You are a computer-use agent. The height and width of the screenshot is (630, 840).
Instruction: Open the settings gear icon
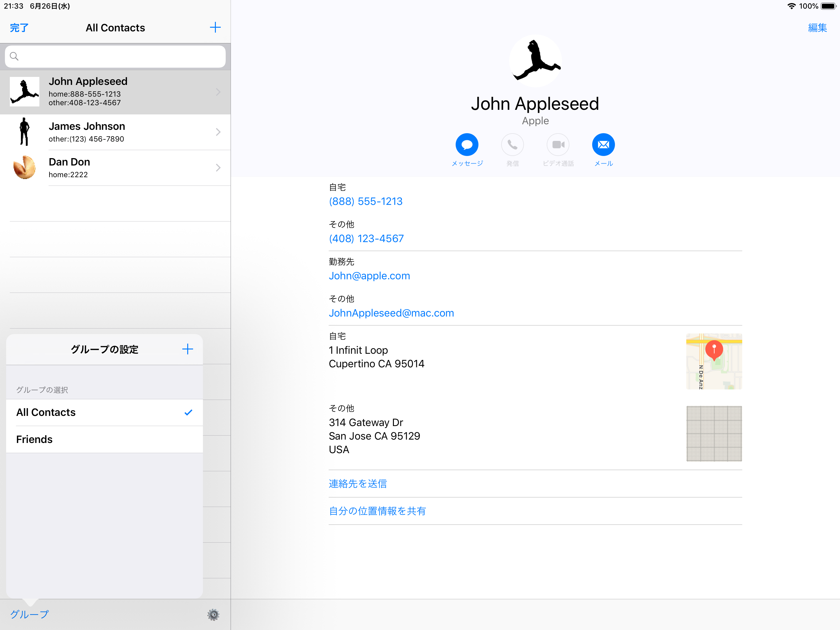click(x=213, y=614)
